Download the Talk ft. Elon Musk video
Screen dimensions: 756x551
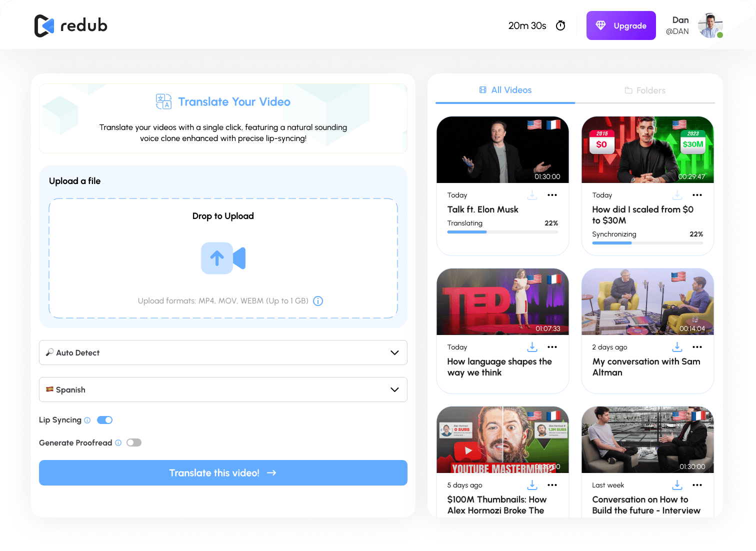click(x=532, y=195)
